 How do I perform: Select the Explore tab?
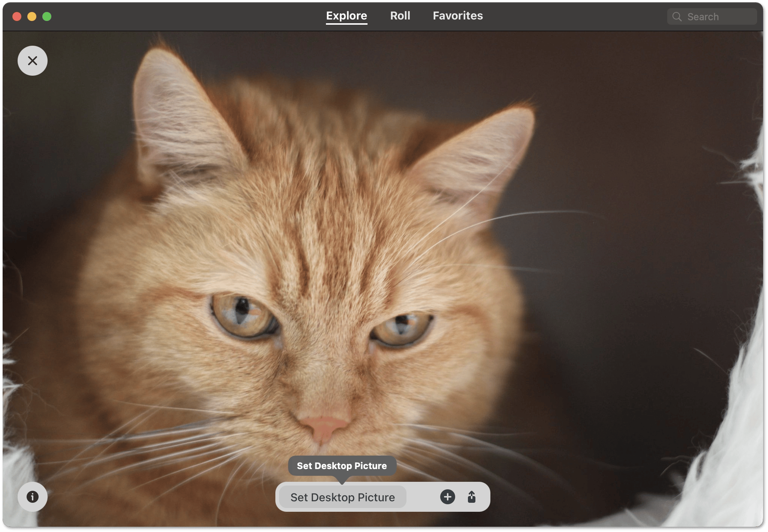(347, 16)
